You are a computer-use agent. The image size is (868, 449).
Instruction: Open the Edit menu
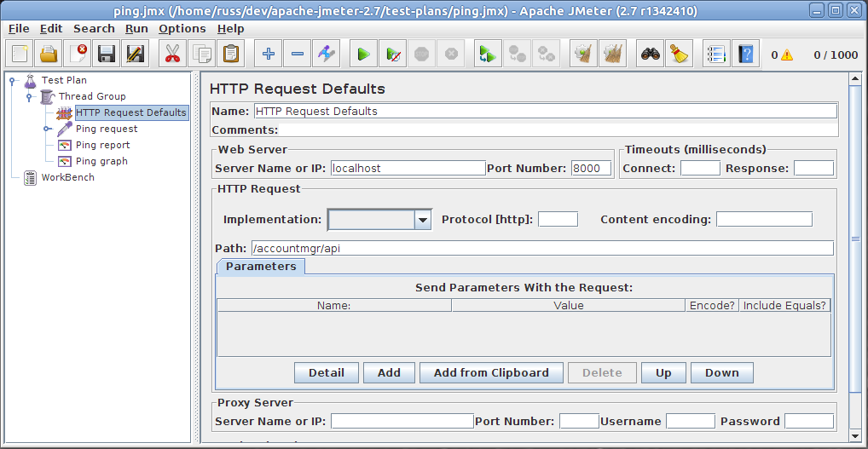(x=51, y=29)
